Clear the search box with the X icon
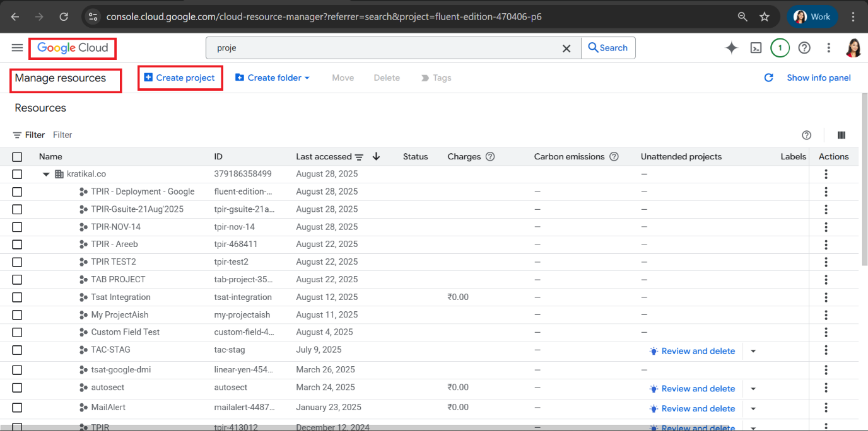The height and width of the screenshot is (431, 868). 566,48
